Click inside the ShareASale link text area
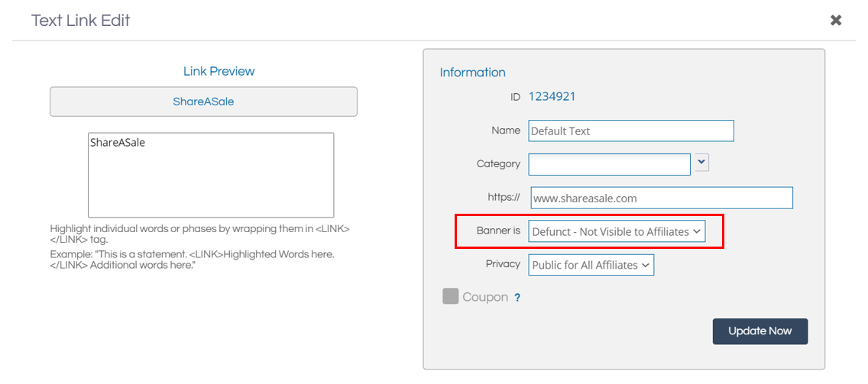Viewport: 868px width, 384px height. click(211, 175)
